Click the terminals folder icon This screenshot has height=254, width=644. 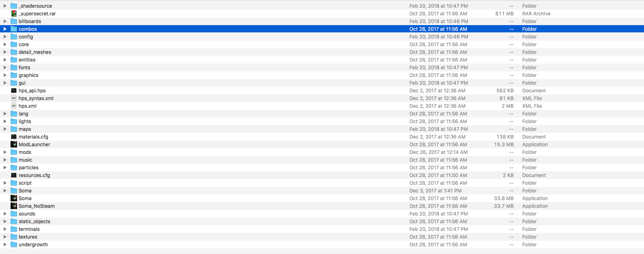(14, 229)
